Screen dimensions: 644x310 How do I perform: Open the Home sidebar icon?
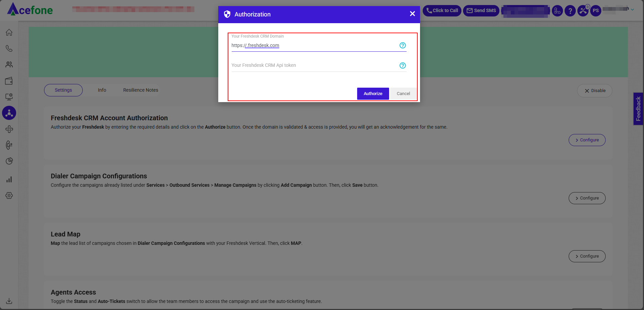pyautogui.click(x=9, y=33)
